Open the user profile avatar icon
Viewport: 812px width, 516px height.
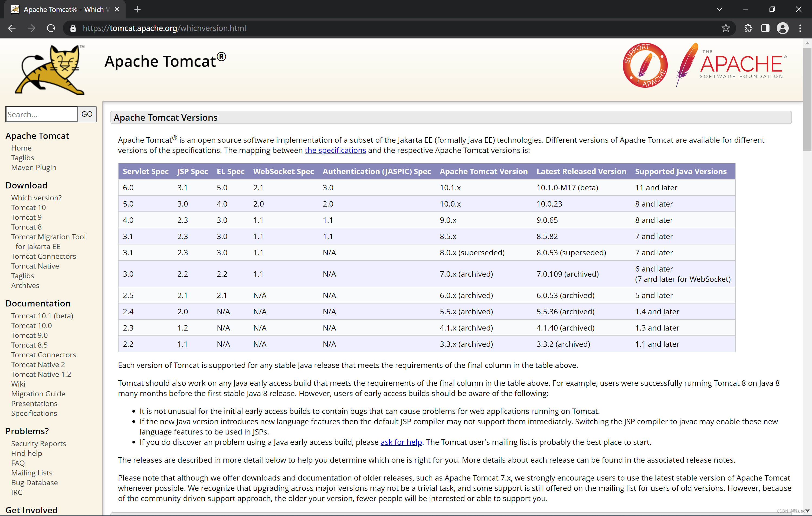(x=782, y=28)
